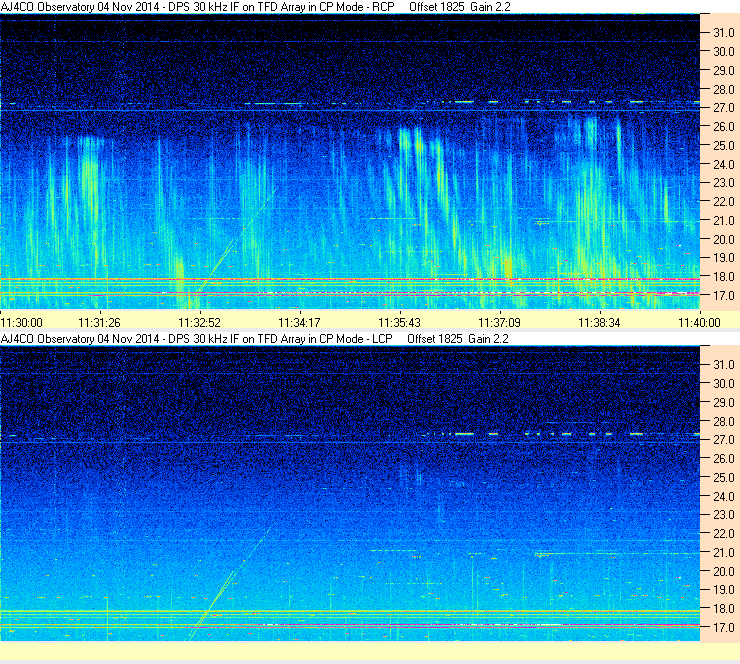Click the 21.0 frequency label in RCP chart
The height and width of the screenshot is (664, 740).
click(723, 220)
